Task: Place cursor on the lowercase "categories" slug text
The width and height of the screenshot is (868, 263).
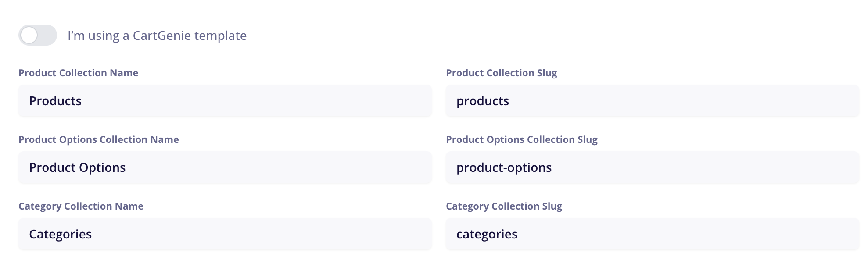Action: click(487, 234)
